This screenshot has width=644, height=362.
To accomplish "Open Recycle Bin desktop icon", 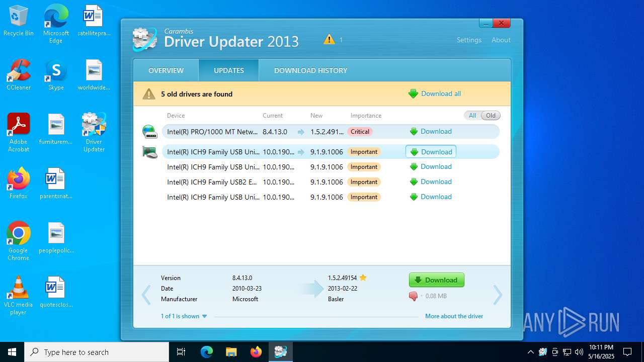I will click(19, 21).
